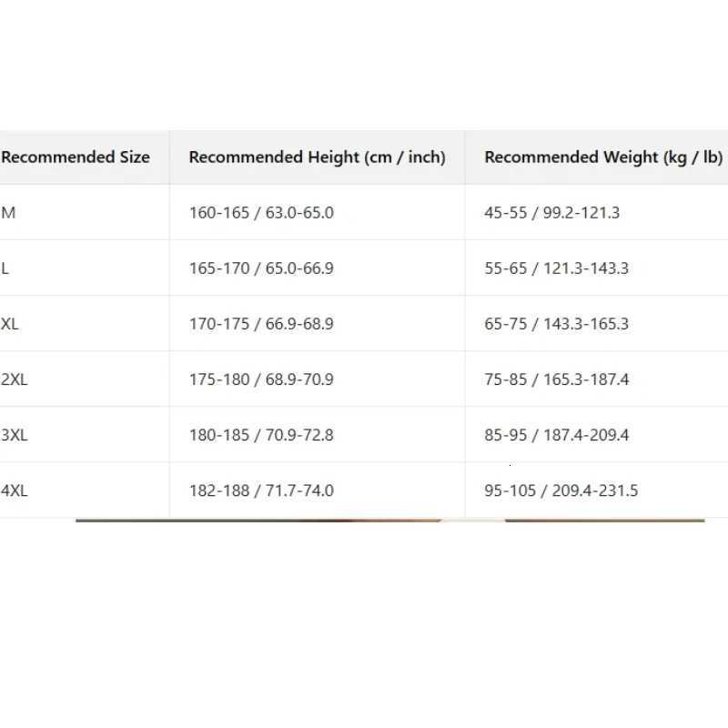The height and width of the screenshot is (728, 728).
Task: Click height value 170-175 / 66.9-68.9
Action: (x=261, y=324)
